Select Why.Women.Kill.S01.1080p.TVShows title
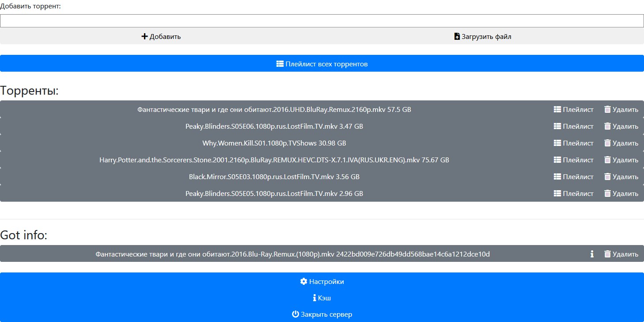644x322 pixels. pos(274,143)
